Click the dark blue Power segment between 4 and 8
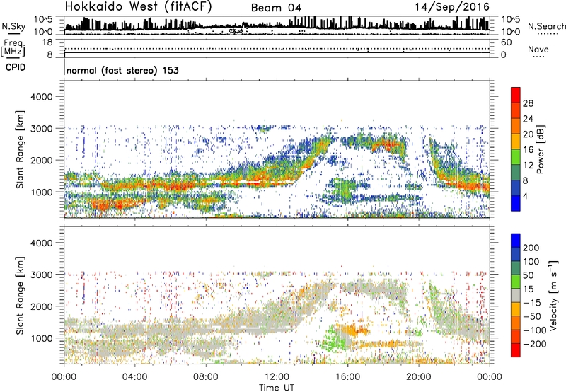Image resolution: width=566 pixels, height=392 pixels. tap(516, 188)
